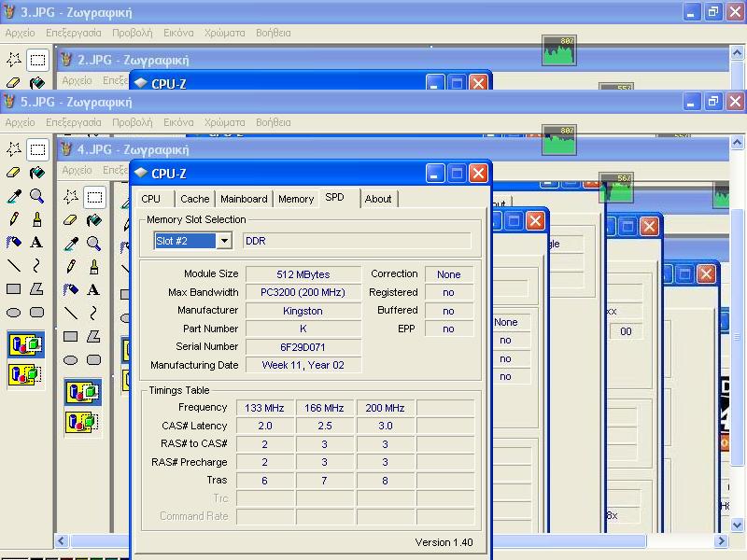Open the Εικόνα menu of 5.JPG window
This screenshot has width=747, height=560.
(x=178, y=122)
